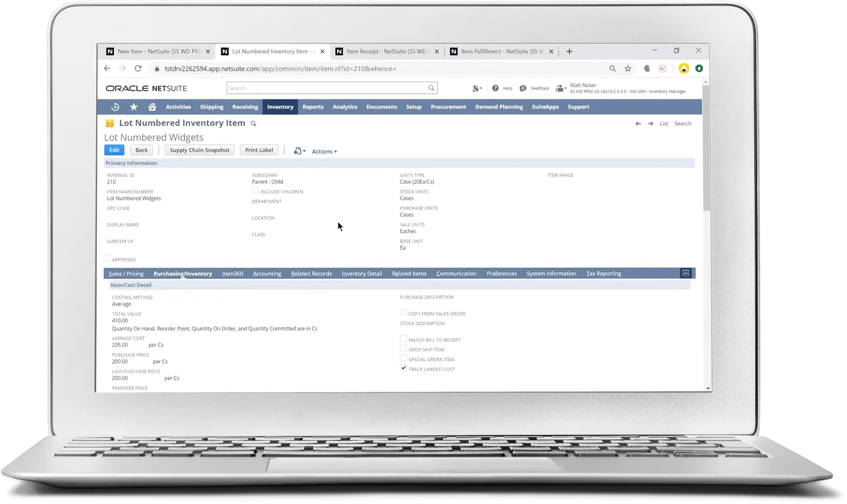This screenshot has width=847, height=504.
Task: Reload the browser page
Action: point(138,69)
